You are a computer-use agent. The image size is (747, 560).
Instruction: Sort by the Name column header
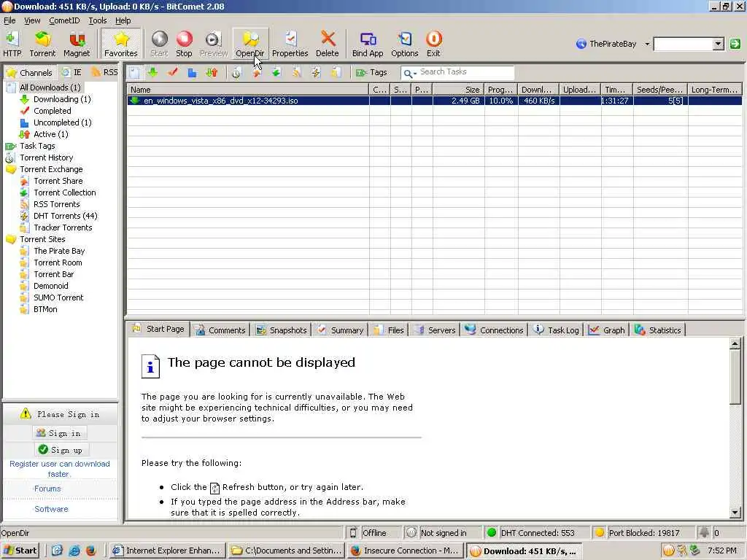pos(248,90)
